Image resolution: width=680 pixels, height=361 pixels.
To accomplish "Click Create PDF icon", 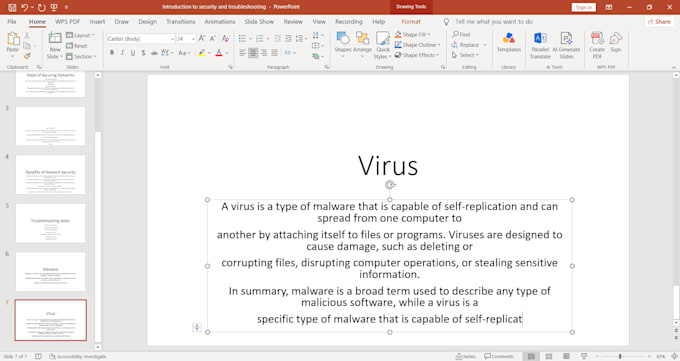I will 597,45.
